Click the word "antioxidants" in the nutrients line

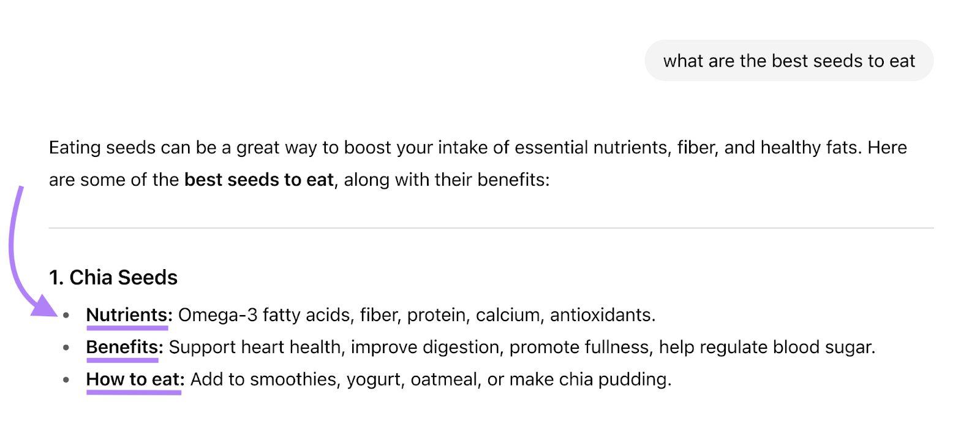[x=601, y=315]
